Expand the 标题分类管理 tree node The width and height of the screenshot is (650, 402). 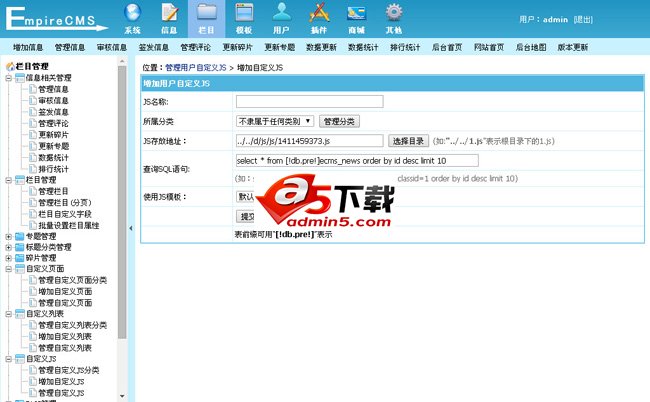(8, 247)
